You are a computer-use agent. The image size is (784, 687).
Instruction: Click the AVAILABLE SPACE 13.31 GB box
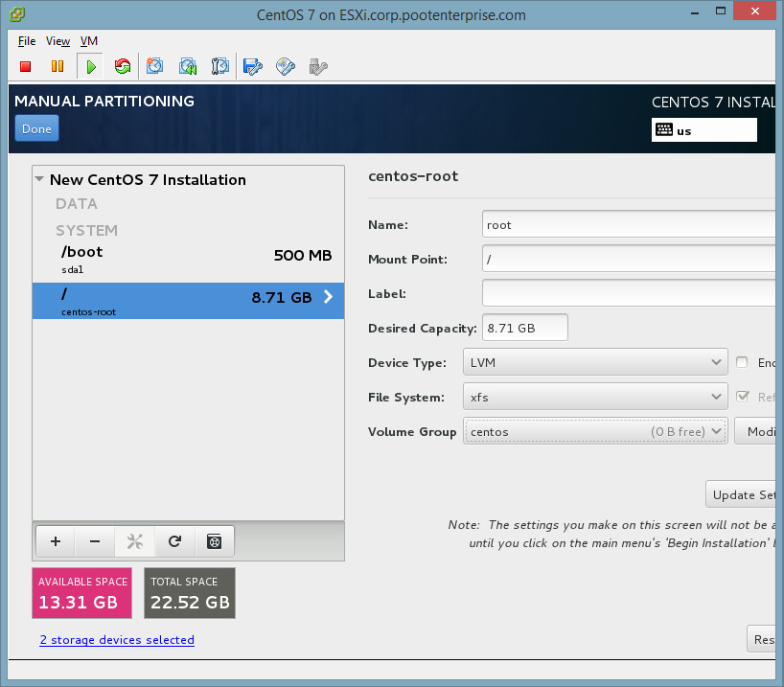click(82, 593)
